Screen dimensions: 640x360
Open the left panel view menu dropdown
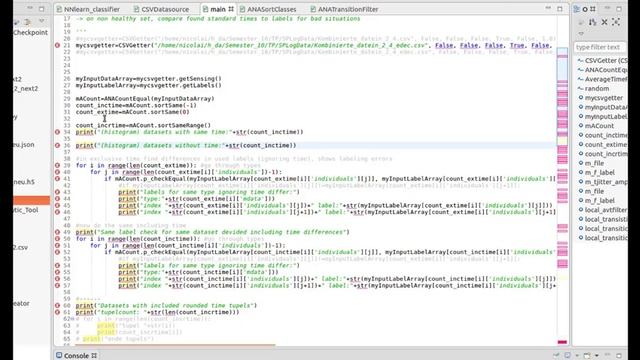click(x=41, y=21)
